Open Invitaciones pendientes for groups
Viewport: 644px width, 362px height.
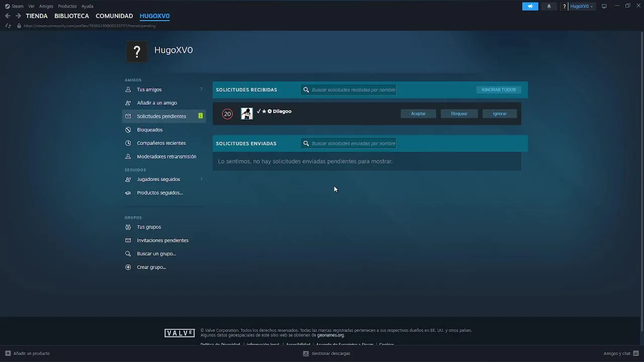click(x=164, y=240)
